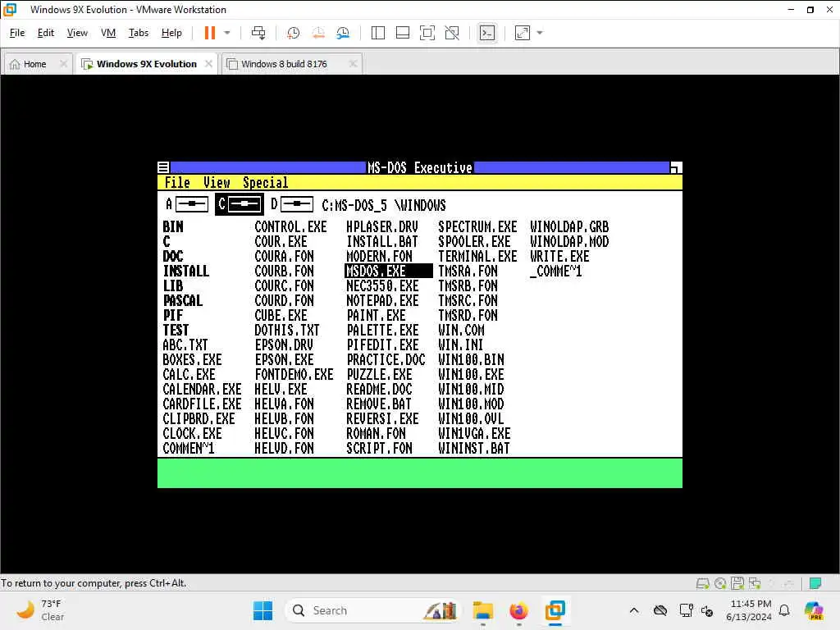Switch to Windows 8 build 8176 tab
Screen dimensions: 840x630
pyautogui.click(x=283, y=64)
